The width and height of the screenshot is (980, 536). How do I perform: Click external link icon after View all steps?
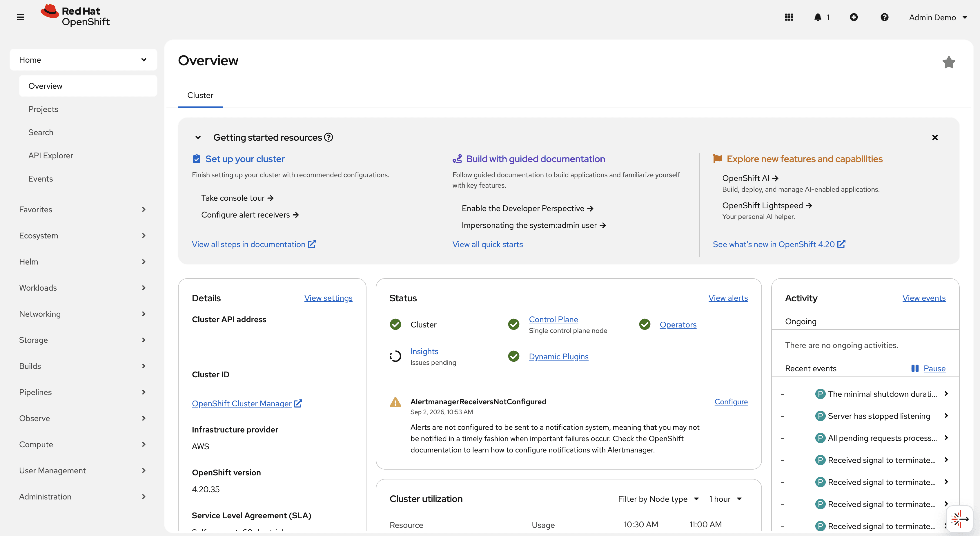(312, 244)
